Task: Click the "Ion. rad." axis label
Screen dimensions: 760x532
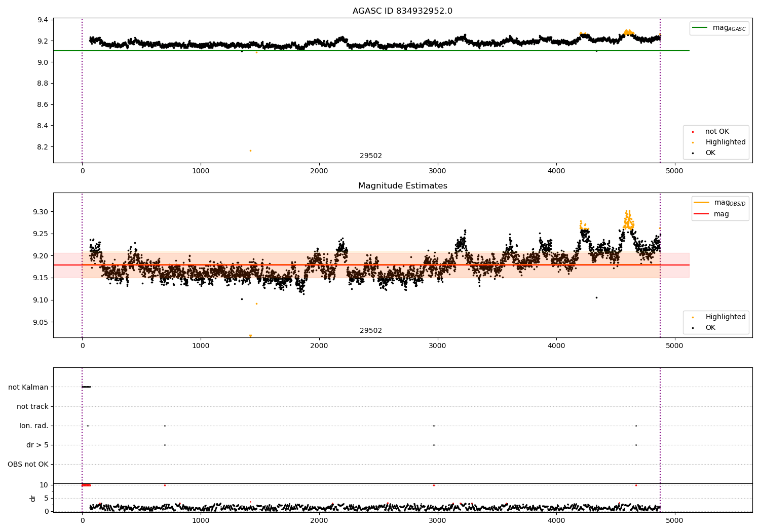Action: point(34,426)
